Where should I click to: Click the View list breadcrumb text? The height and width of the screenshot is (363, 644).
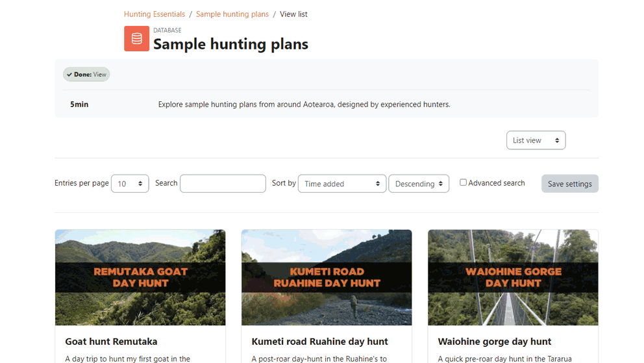point(293,14)
